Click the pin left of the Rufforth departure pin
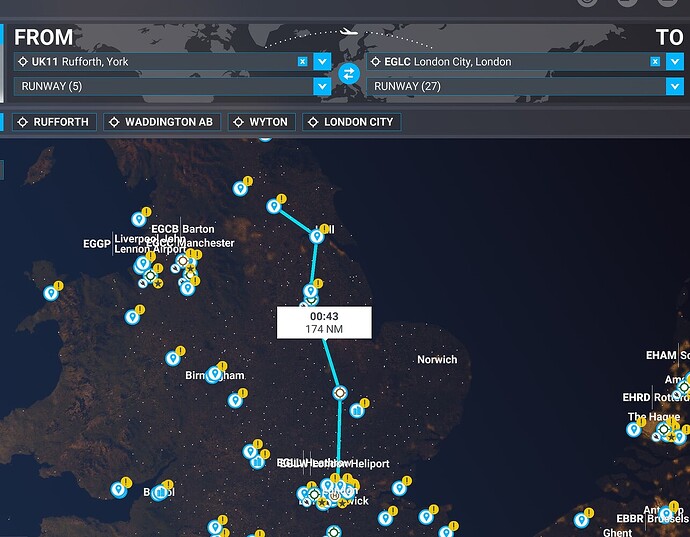690x537 pixels. click(x=240, y=188)
